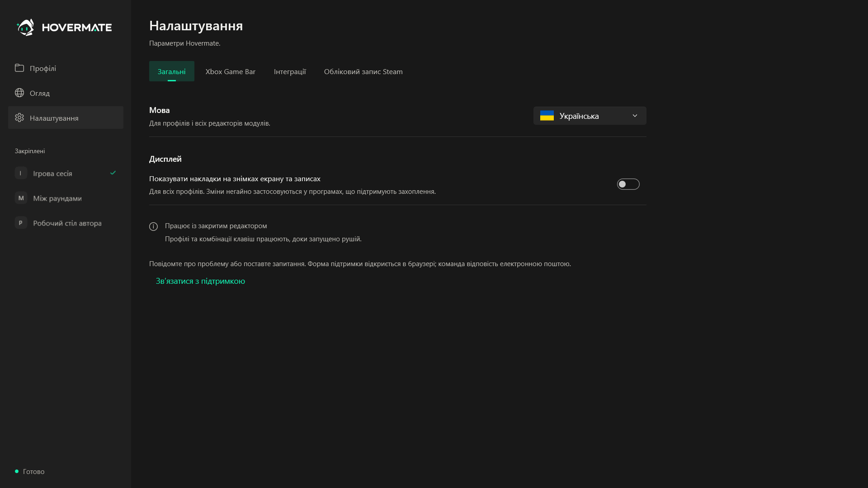Click the Готово status text
868x488 pixels.
[x=34, y=471]
